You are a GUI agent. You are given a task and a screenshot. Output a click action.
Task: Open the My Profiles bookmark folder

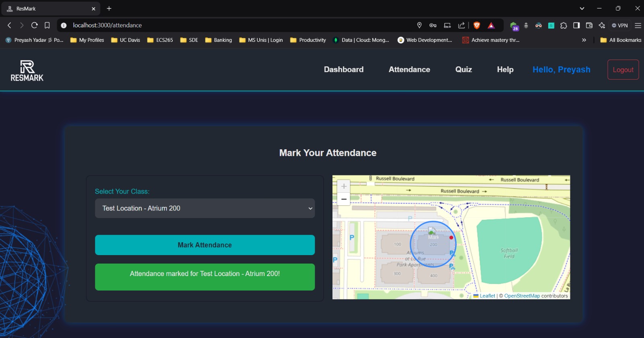tap(87, 40)
